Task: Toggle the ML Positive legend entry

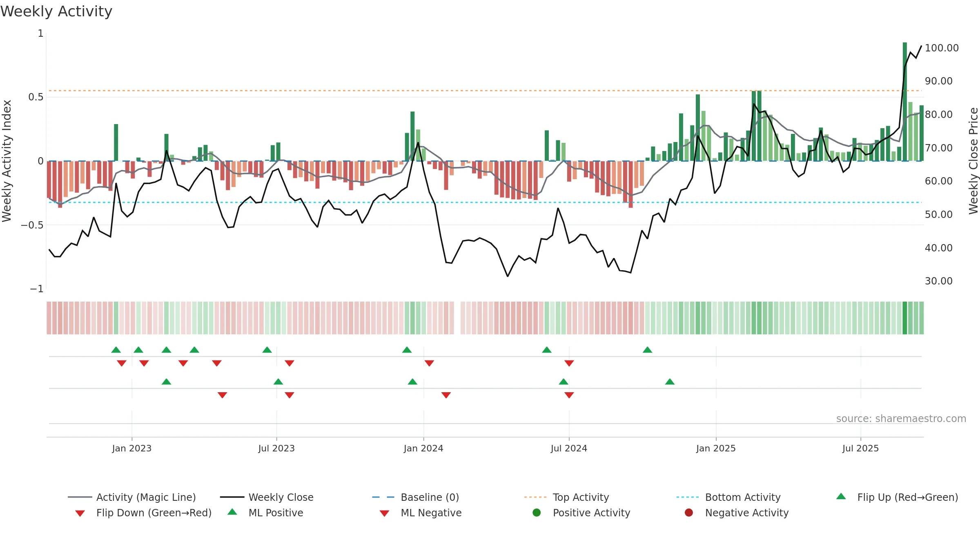Action: [265, 513]
